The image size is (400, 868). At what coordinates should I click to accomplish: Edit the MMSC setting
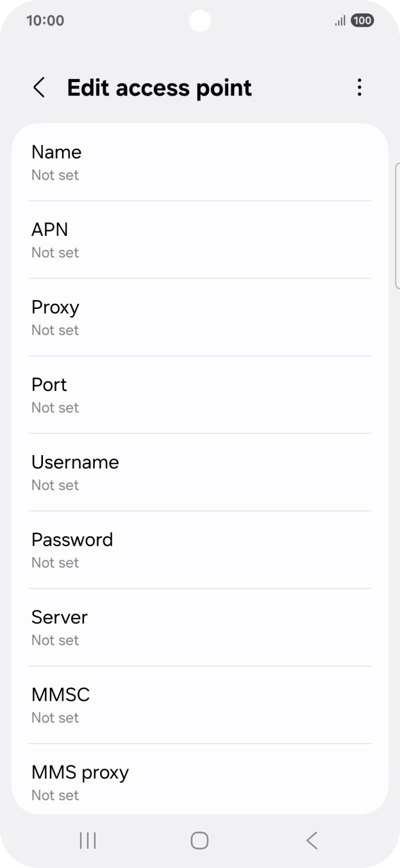(x=199, y=705)
